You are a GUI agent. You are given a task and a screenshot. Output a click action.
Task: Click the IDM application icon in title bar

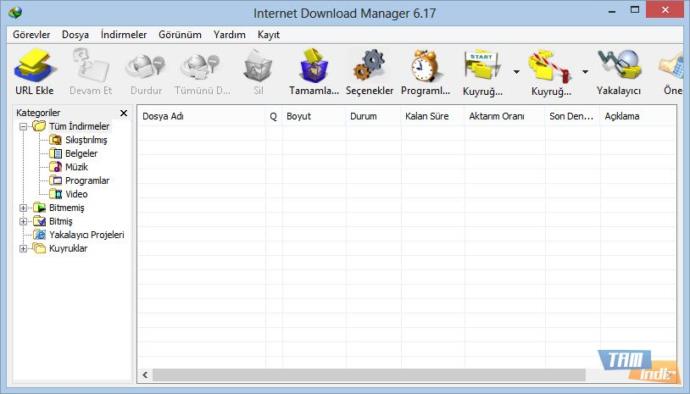pos(15,12)
